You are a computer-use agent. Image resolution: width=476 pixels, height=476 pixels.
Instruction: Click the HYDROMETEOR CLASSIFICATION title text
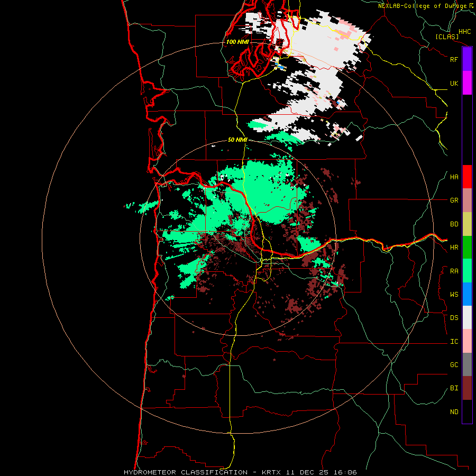click(x=186, y=472)
